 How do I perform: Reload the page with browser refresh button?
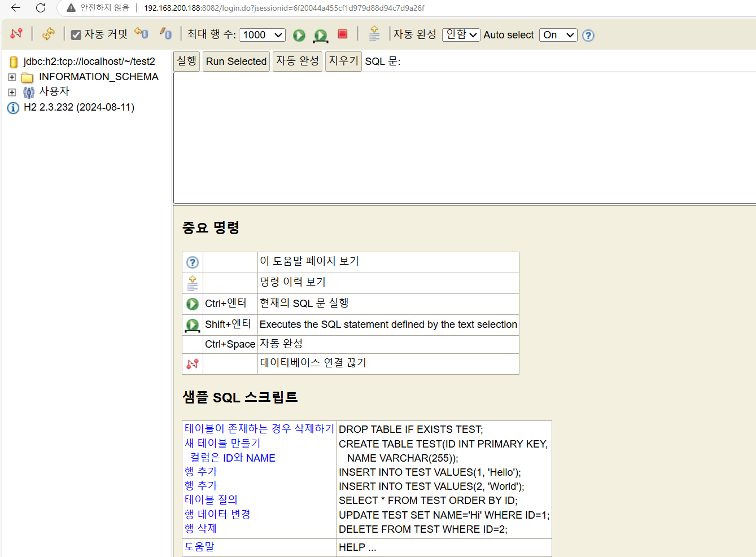tap(41, 8)
